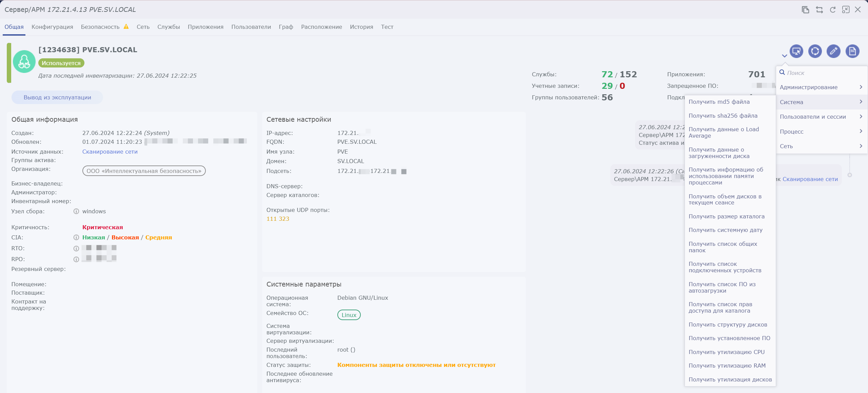Open the Сканирование сети data source link
Viewport: 868px width, 393px height.
point(110,152)
